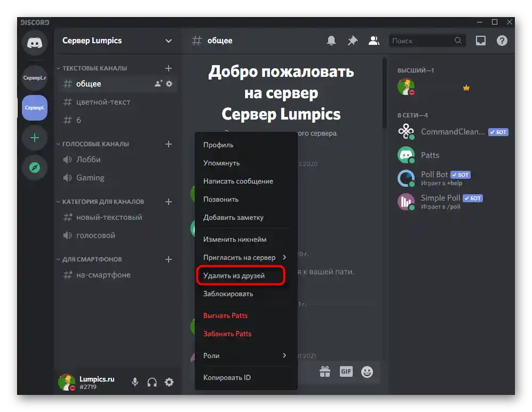Open inbox icon in header

[480, 41]
